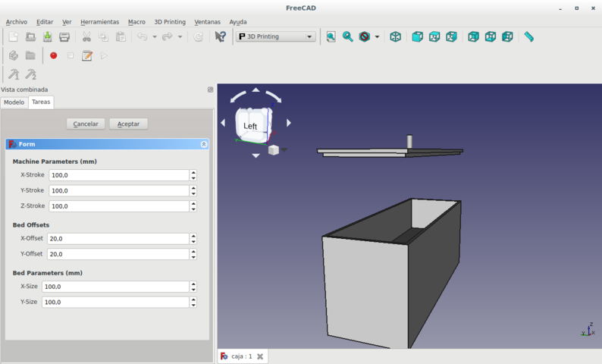Click the Cancelar button
Viewport: 602px width, 364px height.
tap(86, 124)
